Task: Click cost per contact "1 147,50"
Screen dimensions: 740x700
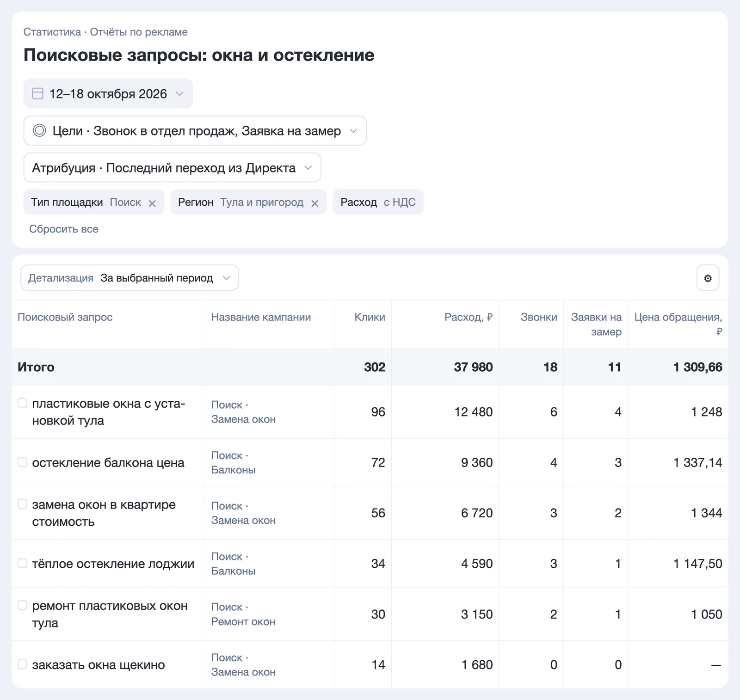Action: click(697, 564)
